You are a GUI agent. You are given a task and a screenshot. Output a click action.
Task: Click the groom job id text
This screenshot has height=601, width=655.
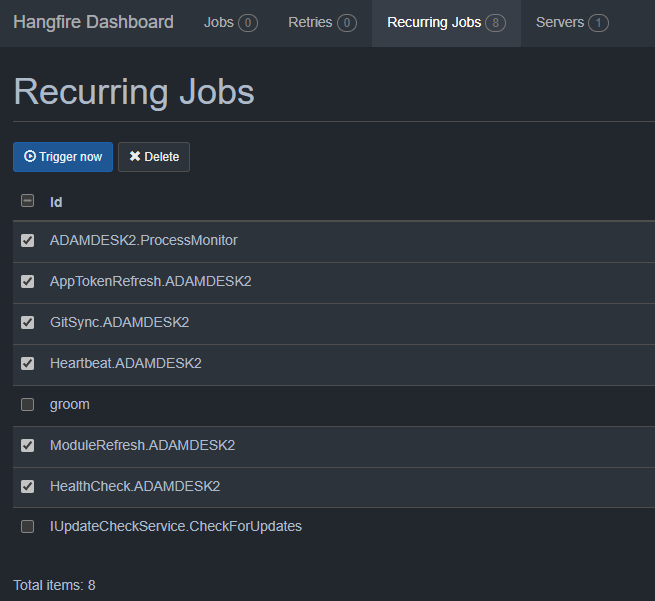[x=70, y=405]
